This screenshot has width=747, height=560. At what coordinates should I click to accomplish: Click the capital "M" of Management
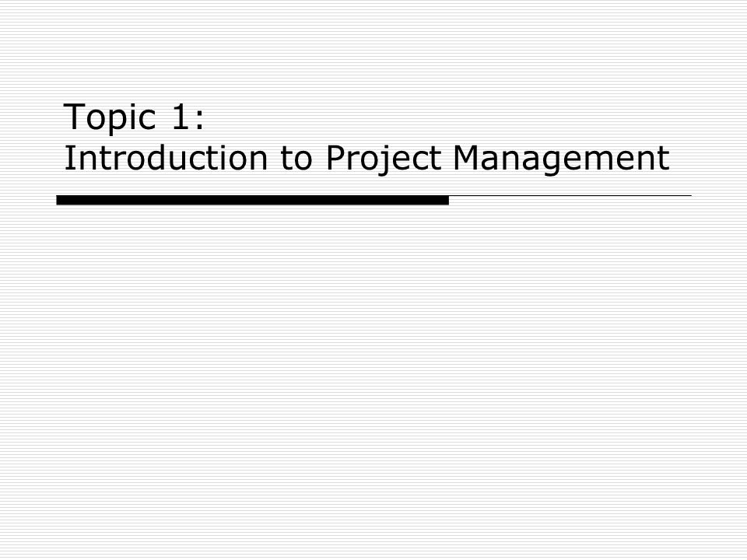click(466, 158)
